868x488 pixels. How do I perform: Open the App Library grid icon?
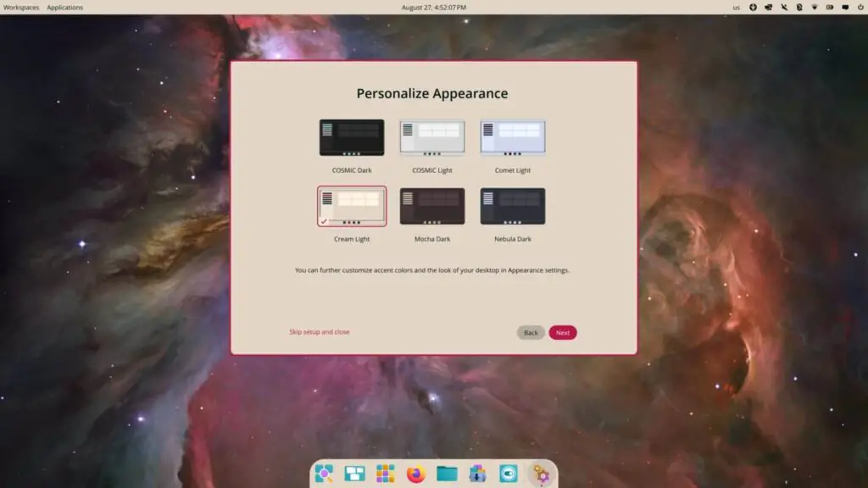(x=386, y=474)
